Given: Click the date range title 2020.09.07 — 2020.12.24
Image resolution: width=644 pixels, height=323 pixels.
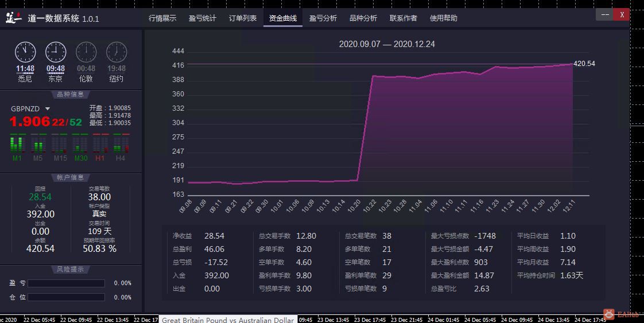Looking at the screenshot, I should 387,44.
